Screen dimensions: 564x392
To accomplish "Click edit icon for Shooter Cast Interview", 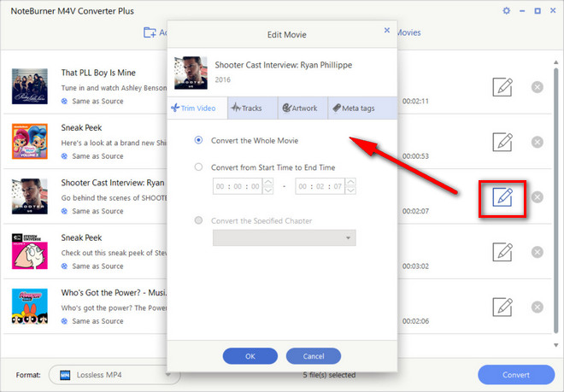I will tap(502, 196).
